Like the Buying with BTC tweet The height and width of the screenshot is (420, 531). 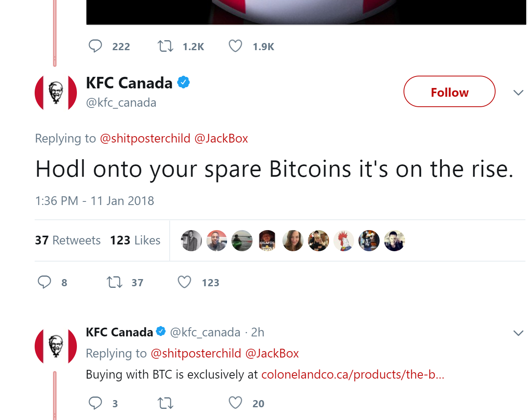235,403
